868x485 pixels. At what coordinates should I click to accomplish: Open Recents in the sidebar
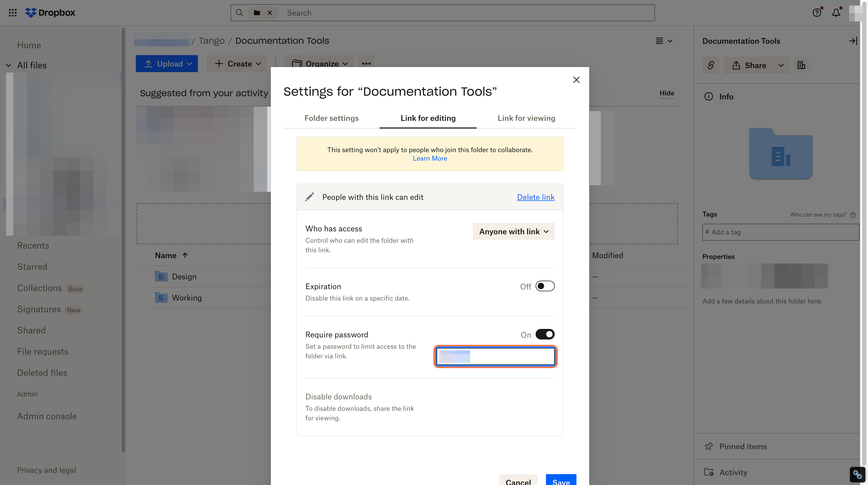tap(33, 245)
